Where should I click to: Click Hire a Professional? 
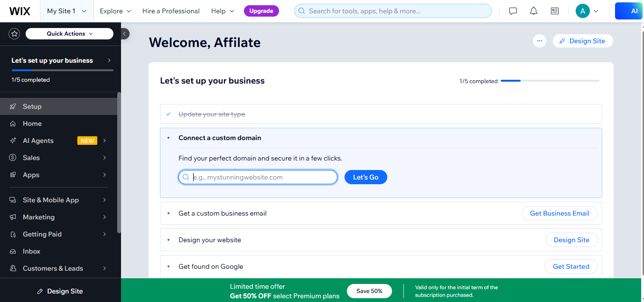click(171, 11)
